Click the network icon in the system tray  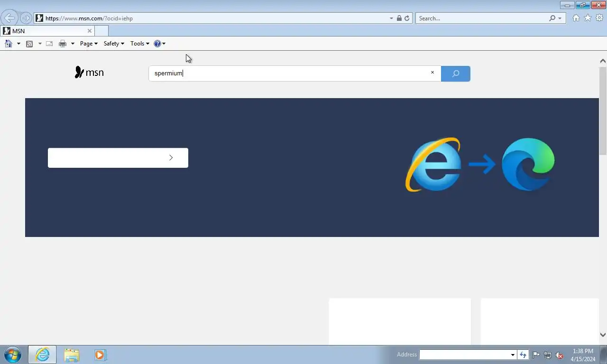pyautogui.click(x=548, y=355)
